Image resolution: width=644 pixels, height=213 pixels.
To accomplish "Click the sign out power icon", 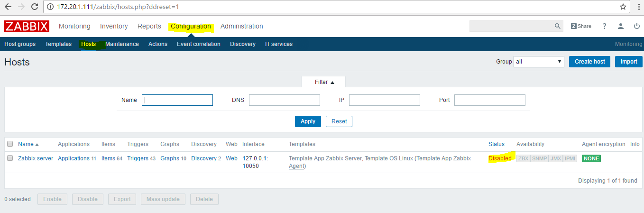I will pyautogui.click(x=636, y=26).
